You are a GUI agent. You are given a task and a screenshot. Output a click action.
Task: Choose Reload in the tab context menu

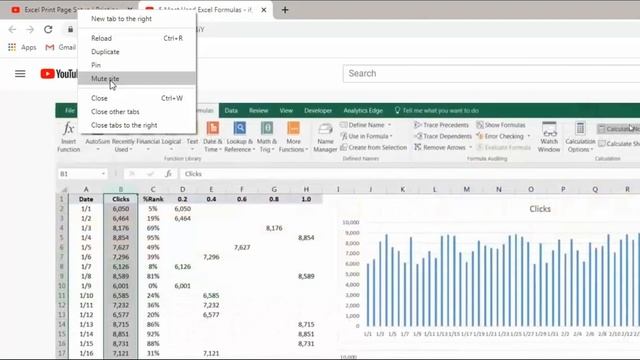(137, 38)
